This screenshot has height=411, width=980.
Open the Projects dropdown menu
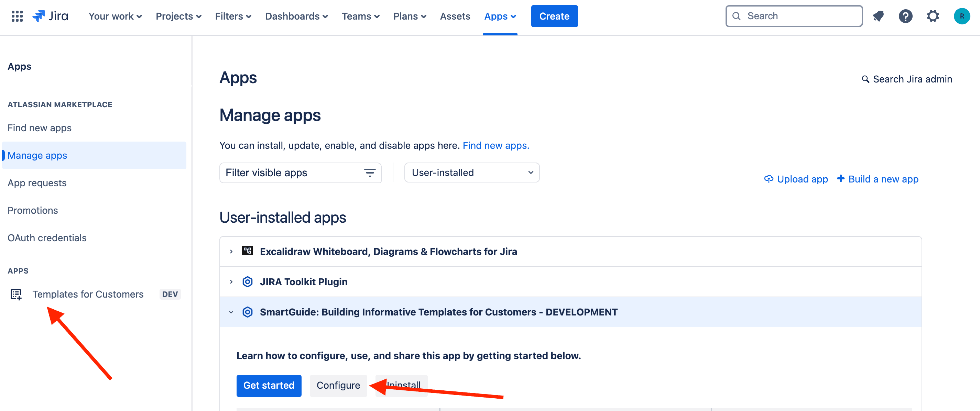pos(178,16)
